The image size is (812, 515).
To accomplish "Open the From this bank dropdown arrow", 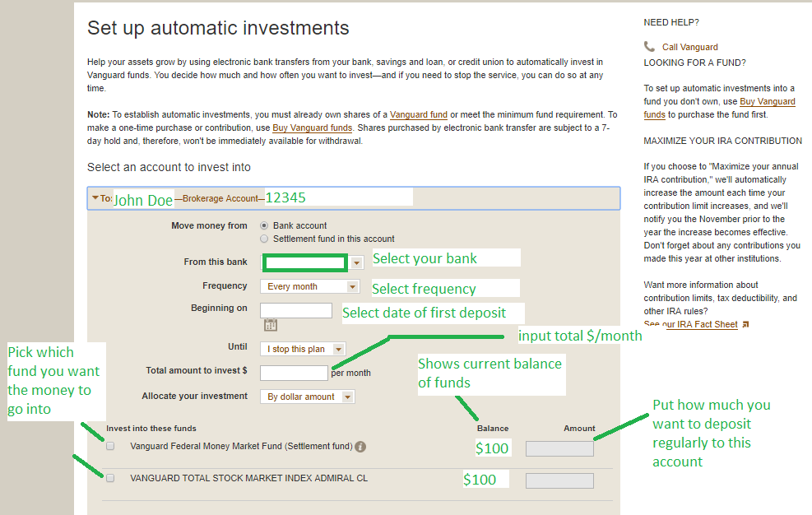I will (356, 262).
